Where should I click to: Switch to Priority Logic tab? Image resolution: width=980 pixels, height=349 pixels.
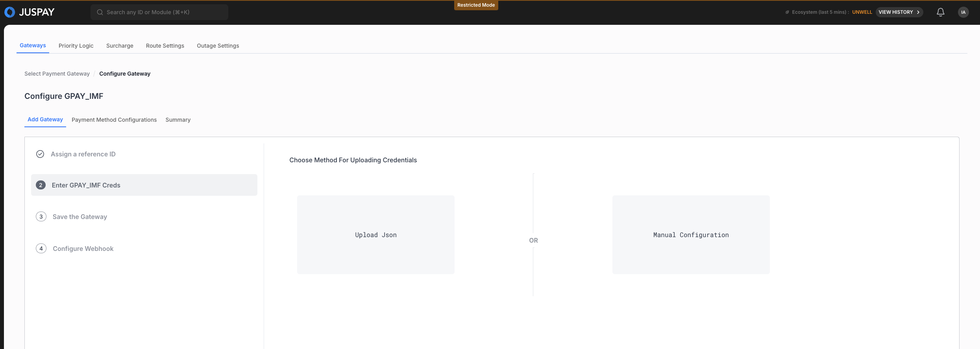76,46
